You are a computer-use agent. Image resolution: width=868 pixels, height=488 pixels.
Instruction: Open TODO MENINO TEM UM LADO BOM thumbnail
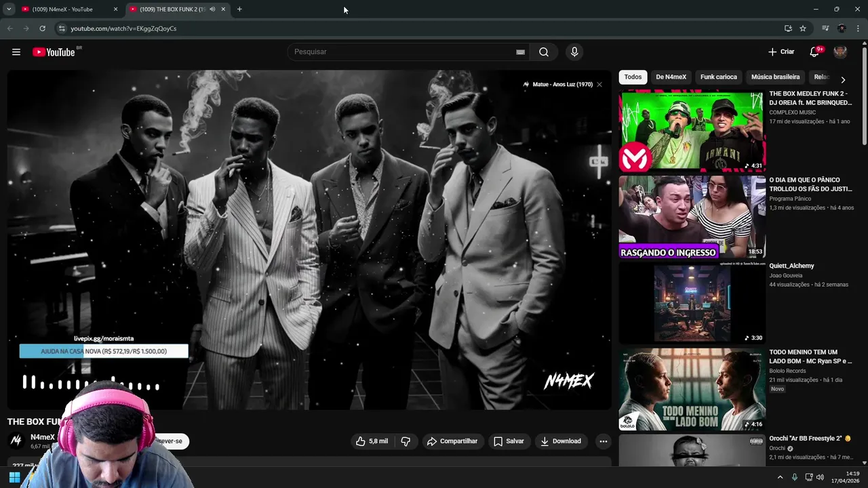click(692, 389)
